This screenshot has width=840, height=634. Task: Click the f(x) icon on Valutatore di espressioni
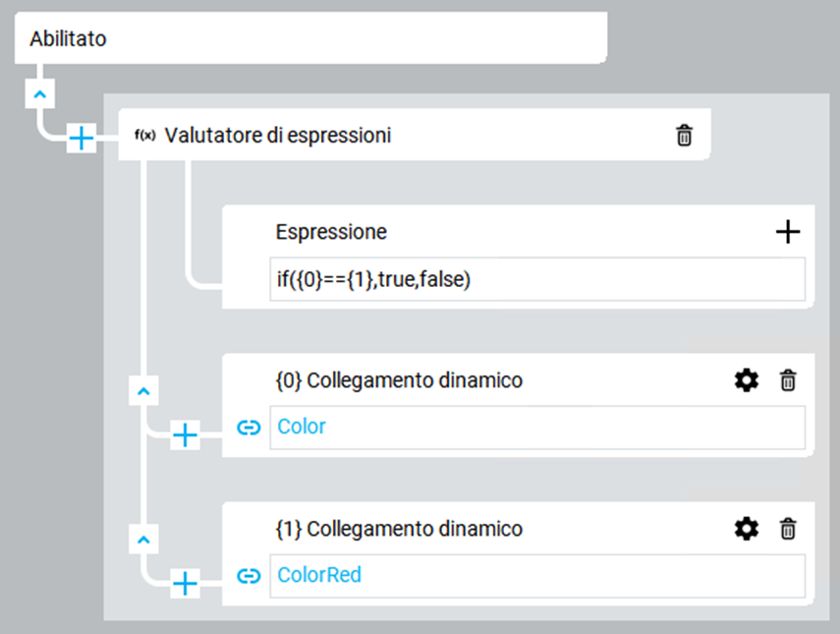[x=144, y=135]
